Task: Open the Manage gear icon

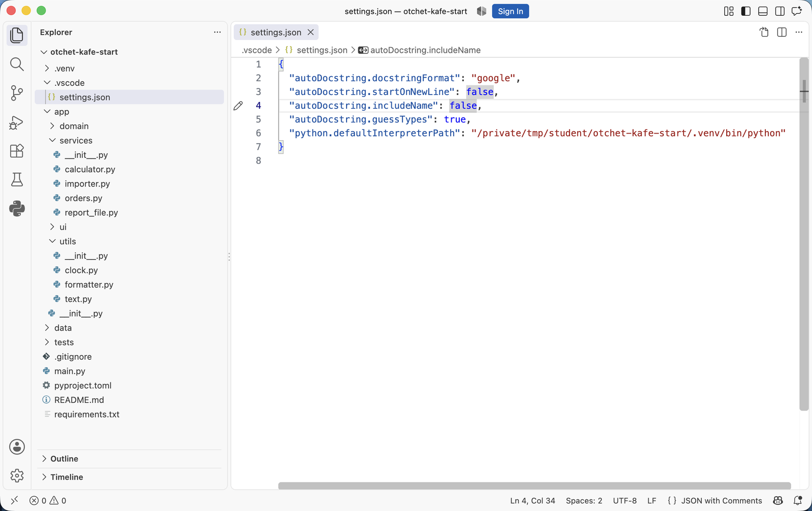Action: click(17, 475)
